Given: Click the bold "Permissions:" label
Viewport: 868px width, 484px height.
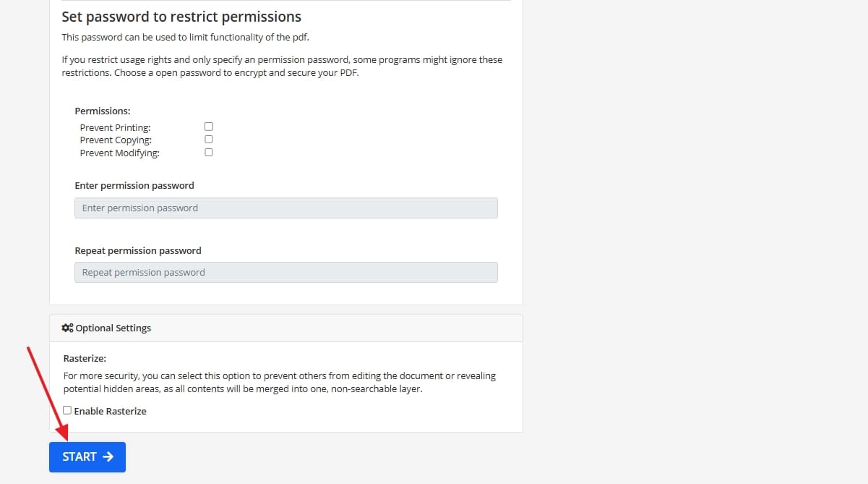Looking at the screenshot, I should click(x=103, y=111).
